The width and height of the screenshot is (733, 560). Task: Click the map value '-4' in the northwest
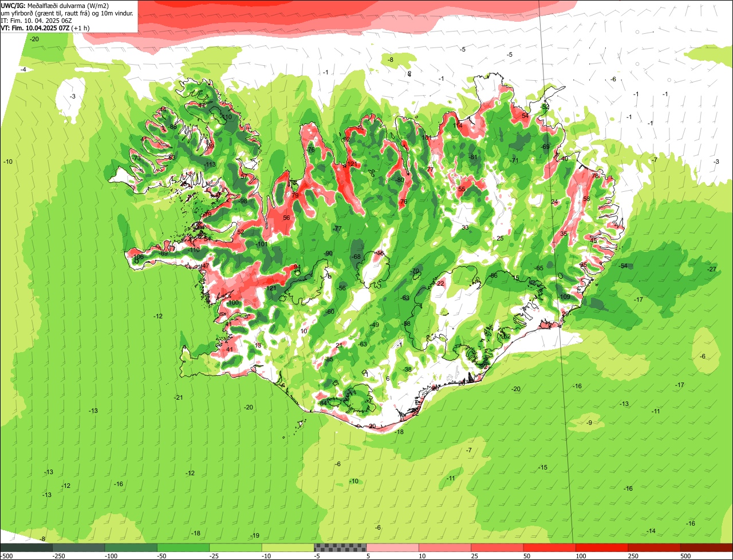[x=23, y=69]
